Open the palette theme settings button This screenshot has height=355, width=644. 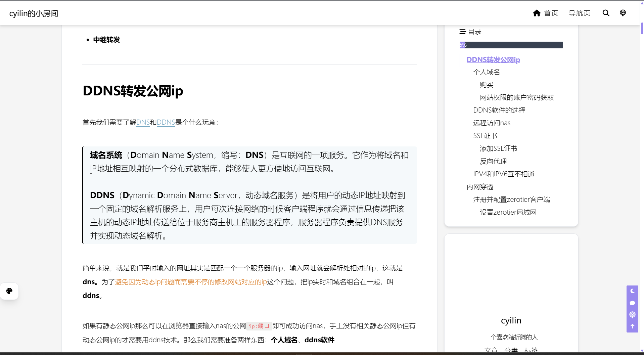[9, 291]
